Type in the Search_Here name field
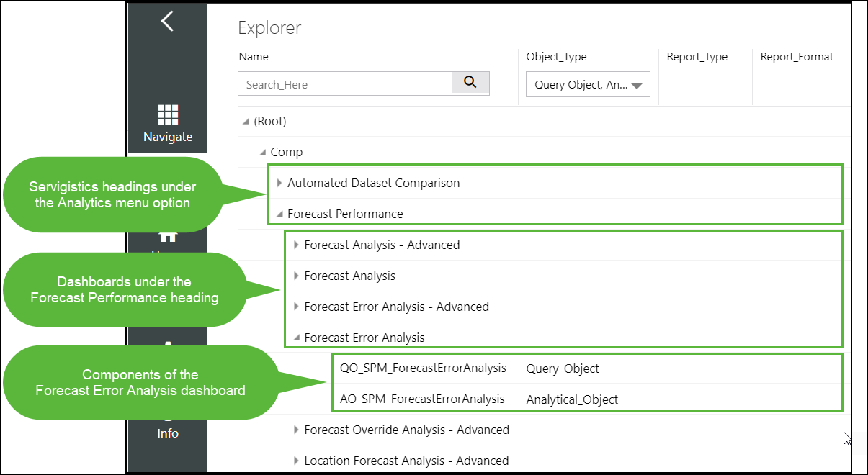The height and width of the screenshot is (475, 868). pyautogui.click(x=344, y=84)
